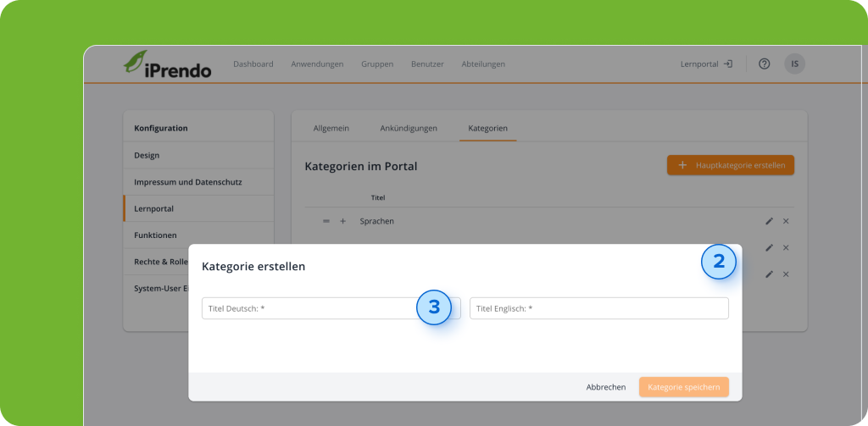Open the IS user avatar menu
The width and height of the screenshot is (868, 426).
[x=794, y=64]
